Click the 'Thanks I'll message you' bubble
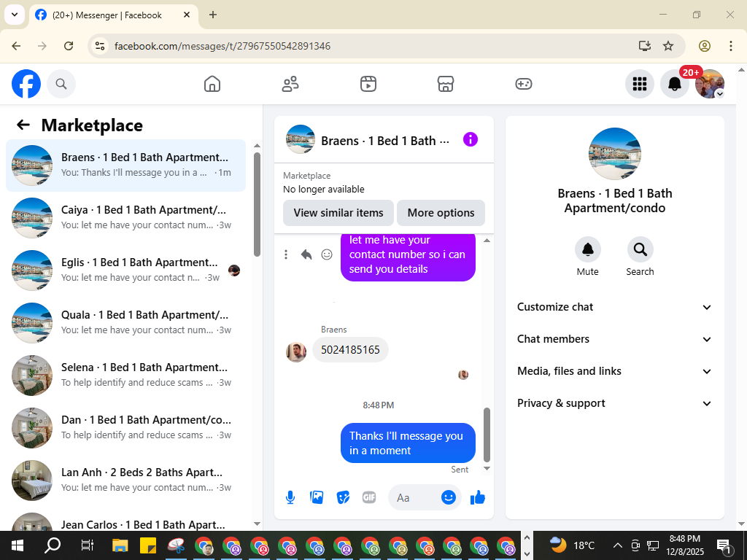The width and height of the screenshot is (747, 560). tap(408, 443)
